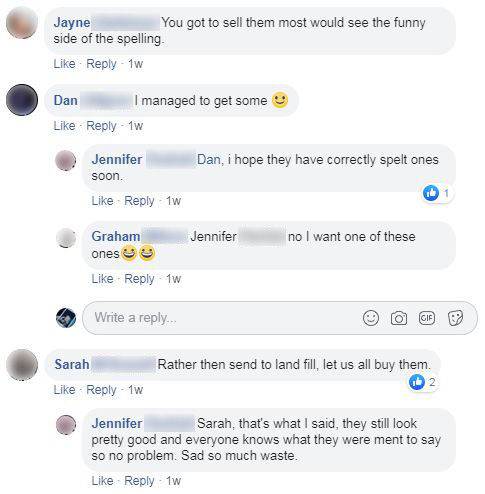The height and width of the screenshot is (494, 485).
Task: Like Jennifer's reply to Sarah
Action: (x=102, y=481)
